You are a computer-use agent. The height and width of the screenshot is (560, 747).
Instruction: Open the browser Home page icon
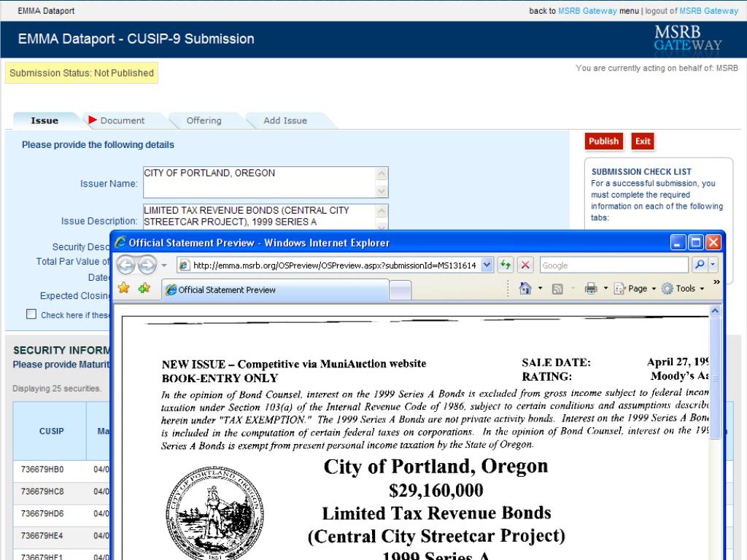[527, 289]
